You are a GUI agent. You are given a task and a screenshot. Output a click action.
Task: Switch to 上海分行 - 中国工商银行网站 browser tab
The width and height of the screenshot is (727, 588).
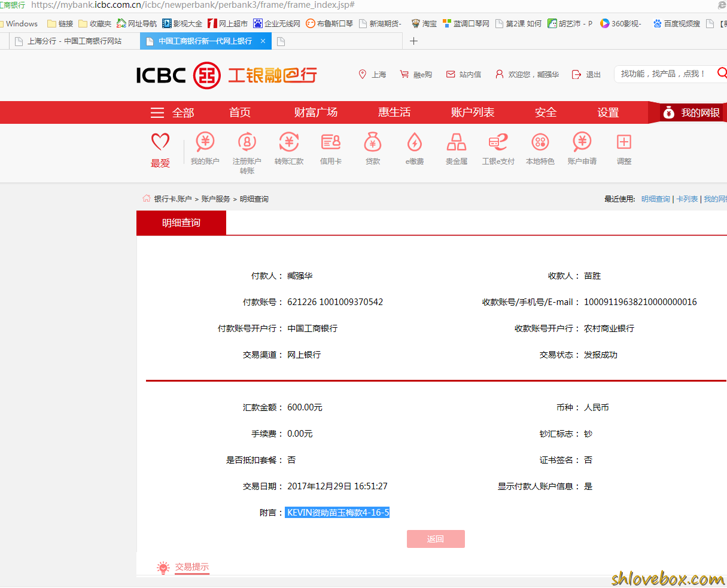(x=75, y=41)
